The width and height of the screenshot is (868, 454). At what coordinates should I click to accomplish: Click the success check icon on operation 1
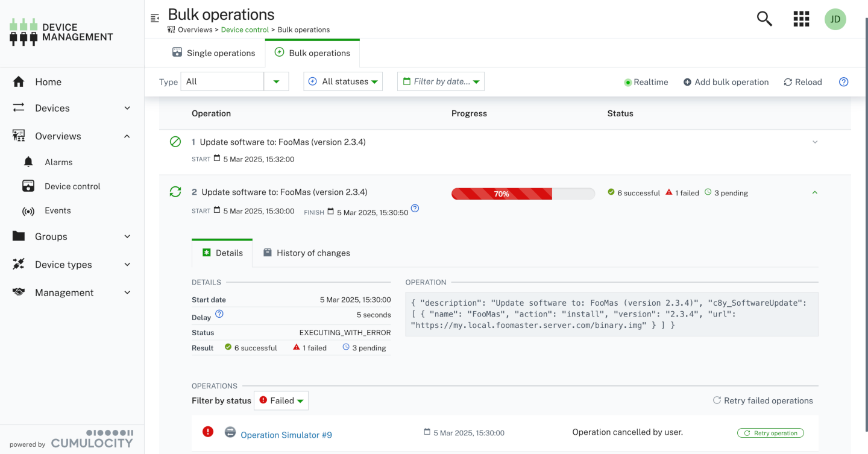coord(175,141)
